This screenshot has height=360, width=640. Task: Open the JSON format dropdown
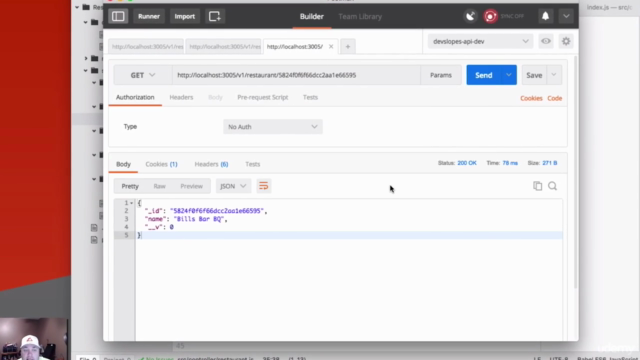233,186
